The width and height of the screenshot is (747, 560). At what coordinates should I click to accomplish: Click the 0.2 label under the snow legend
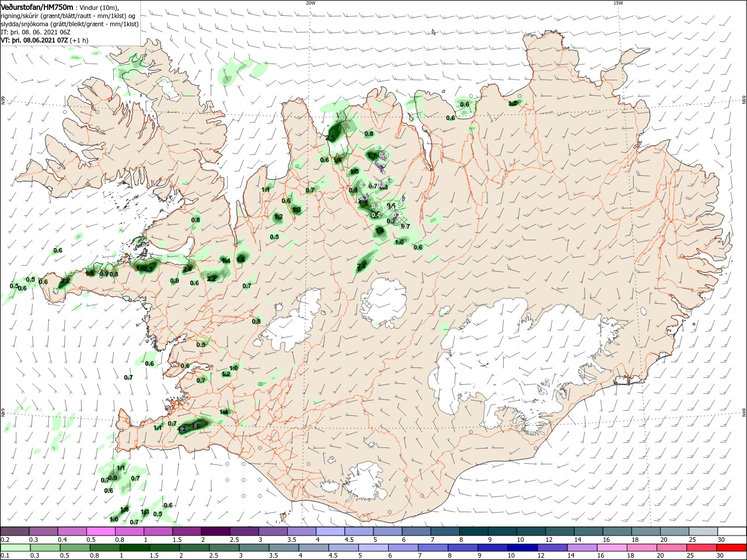(x=5, y=540)
